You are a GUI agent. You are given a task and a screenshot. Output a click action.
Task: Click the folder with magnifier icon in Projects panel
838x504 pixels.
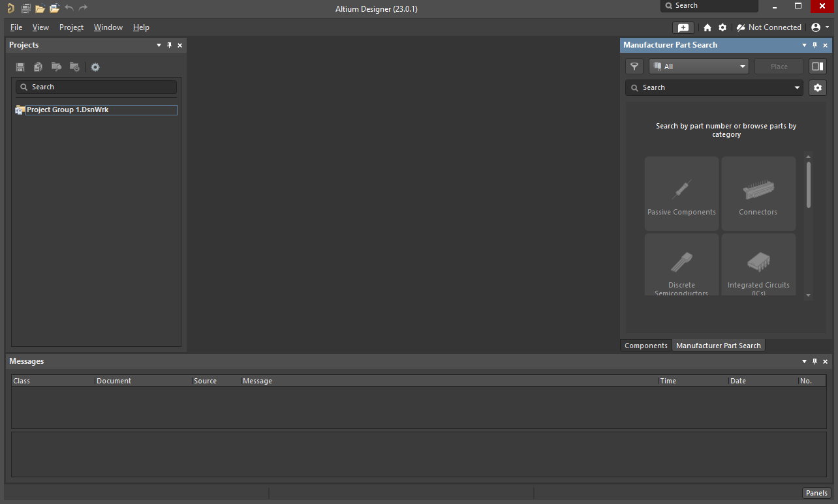click(57, 67)
